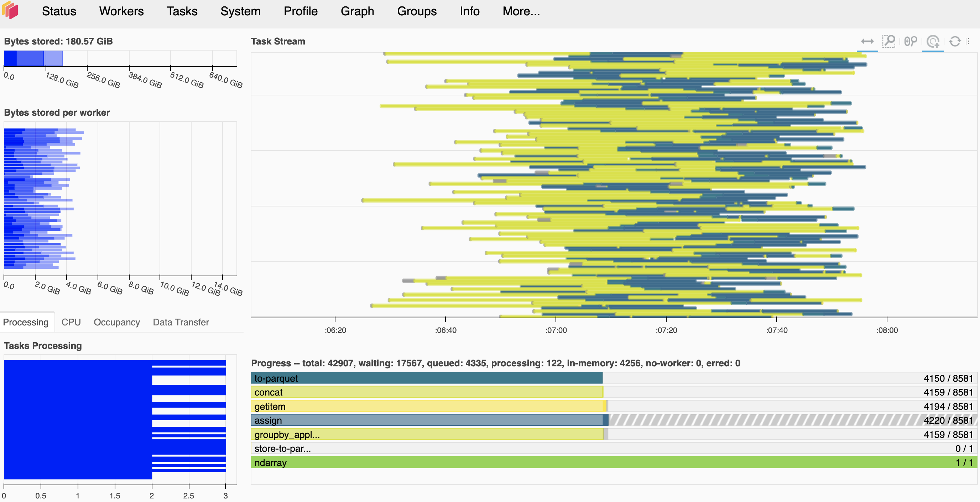
Task: Click the '0 / 1' store-to-par count
Action: (x=964, y=449)
